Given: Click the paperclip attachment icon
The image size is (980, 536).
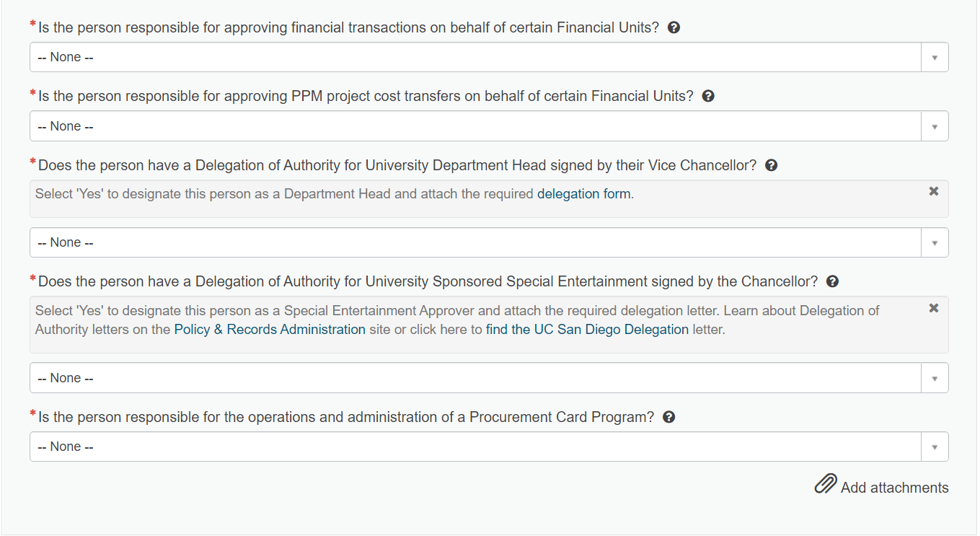Looking at the screenshot, I should [x=826, y=484].
